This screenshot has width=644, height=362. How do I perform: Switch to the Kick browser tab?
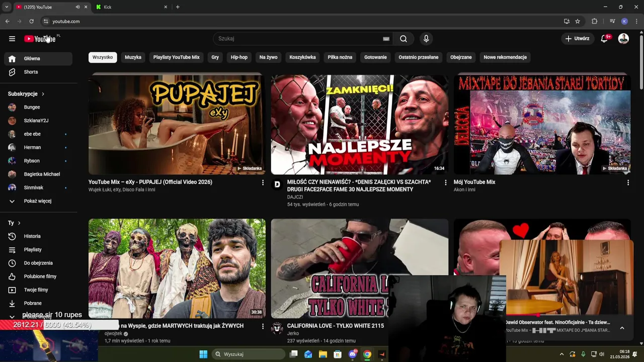pos(131,7)
